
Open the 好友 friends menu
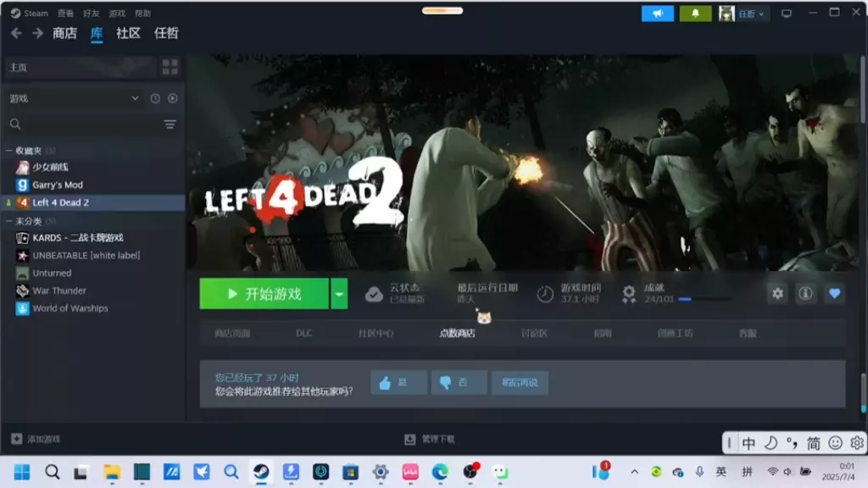coord(91,14)
